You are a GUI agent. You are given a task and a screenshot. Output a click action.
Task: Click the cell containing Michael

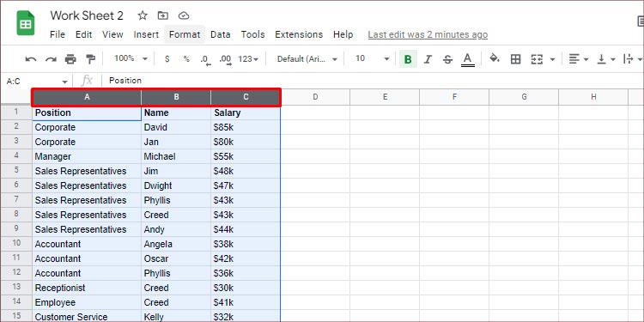click(176, 156)
